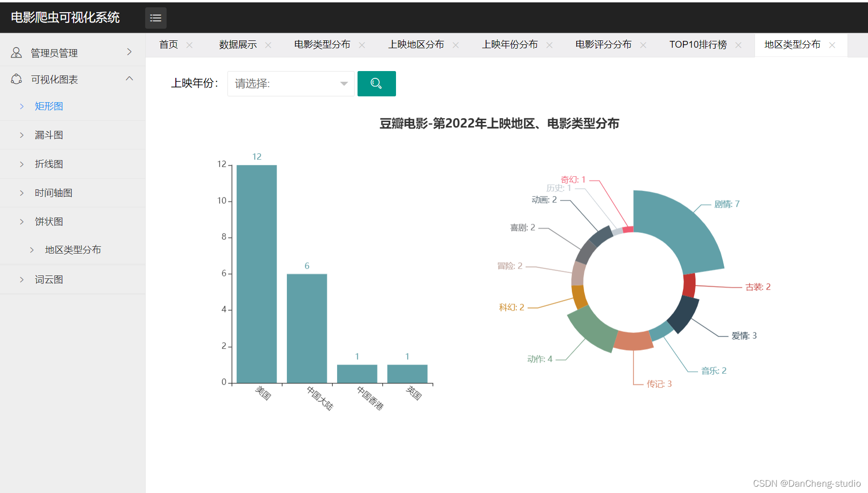Viewport: 868px width, 493px height.
Task: Close the 电影类型分布 tab
Action: tap(362, 45)
